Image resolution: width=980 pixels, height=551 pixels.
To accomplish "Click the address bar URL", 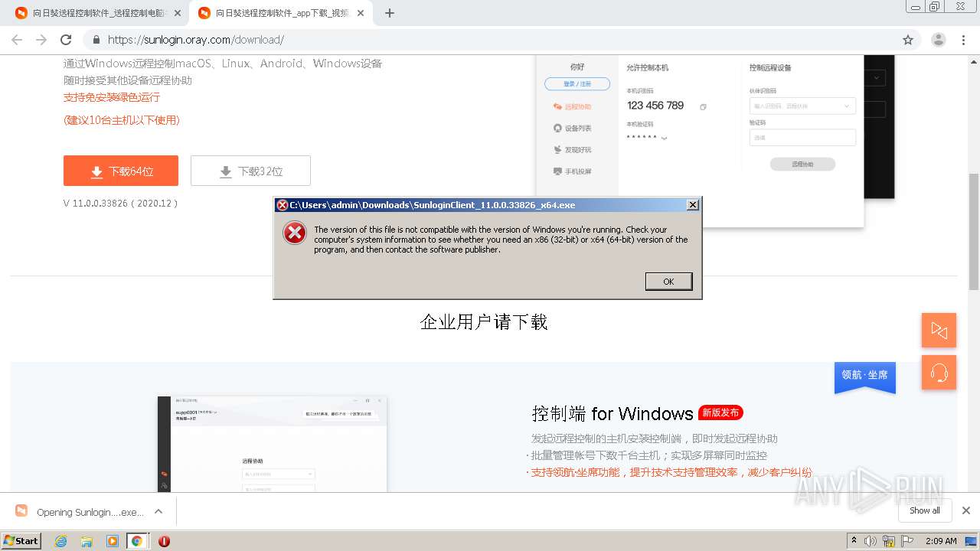I will 196,40.
